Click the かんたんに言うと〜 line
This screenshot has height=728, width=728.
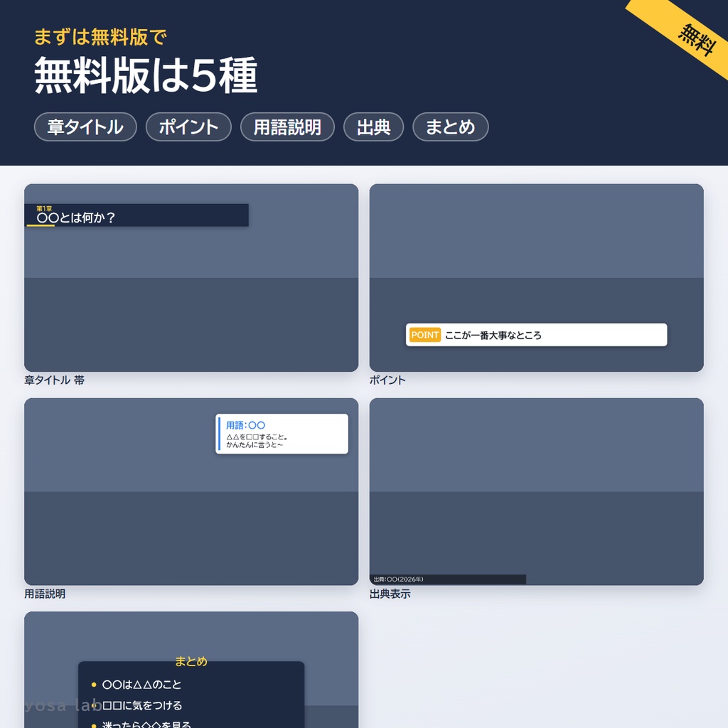click(255, 445)
